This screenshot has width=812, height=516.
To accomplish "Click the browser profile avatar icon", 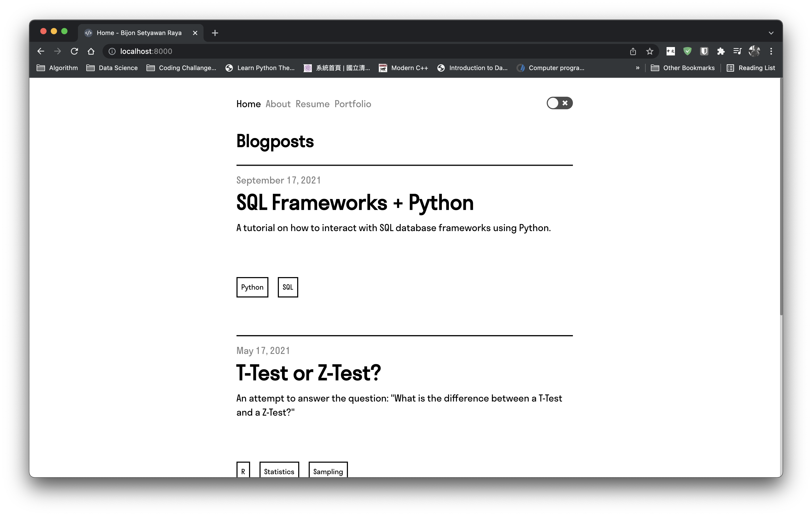I will (x=754, y=51).
